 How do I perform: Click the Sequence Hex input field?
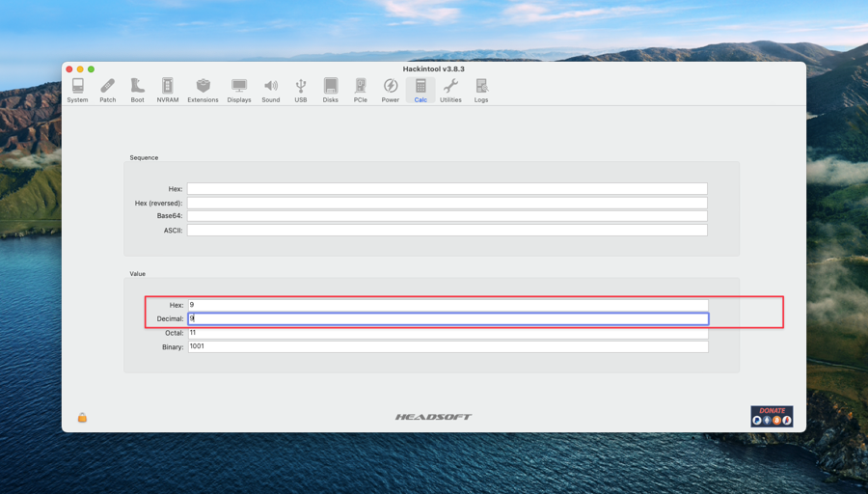(x=447, y=189)
